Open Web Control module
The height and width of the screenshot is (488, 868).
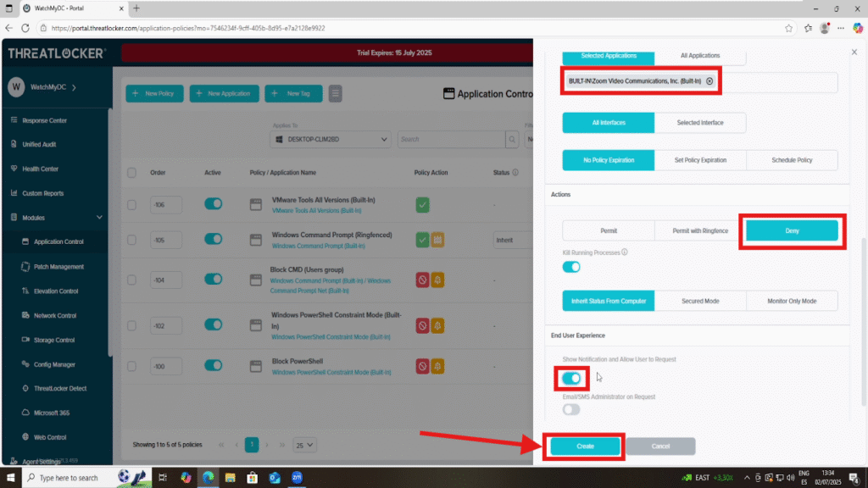point(50,437)
